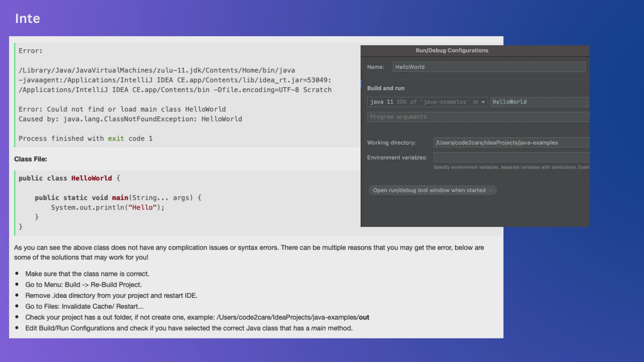Viewport: 644px width, 362px height.
Task: Click the Working directory path field
Action: click(x=511, y=143)
